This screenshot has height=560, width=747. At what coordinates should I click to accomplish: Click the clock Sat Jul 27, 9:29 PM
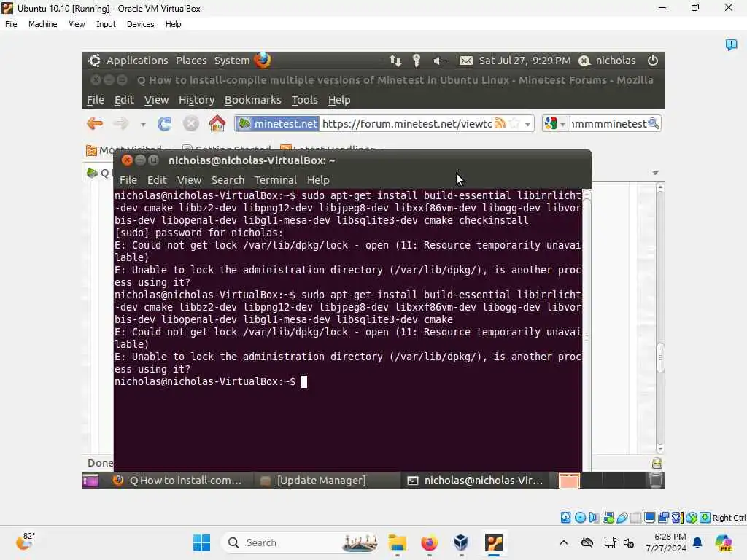pos(525,61)
